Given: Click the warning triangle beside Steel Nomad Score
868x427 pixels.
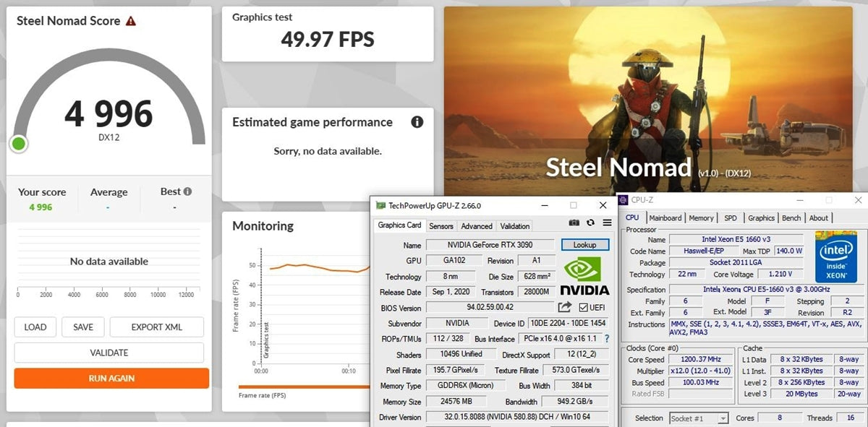Looking at the screenshot, I should (x=130, y=22).
